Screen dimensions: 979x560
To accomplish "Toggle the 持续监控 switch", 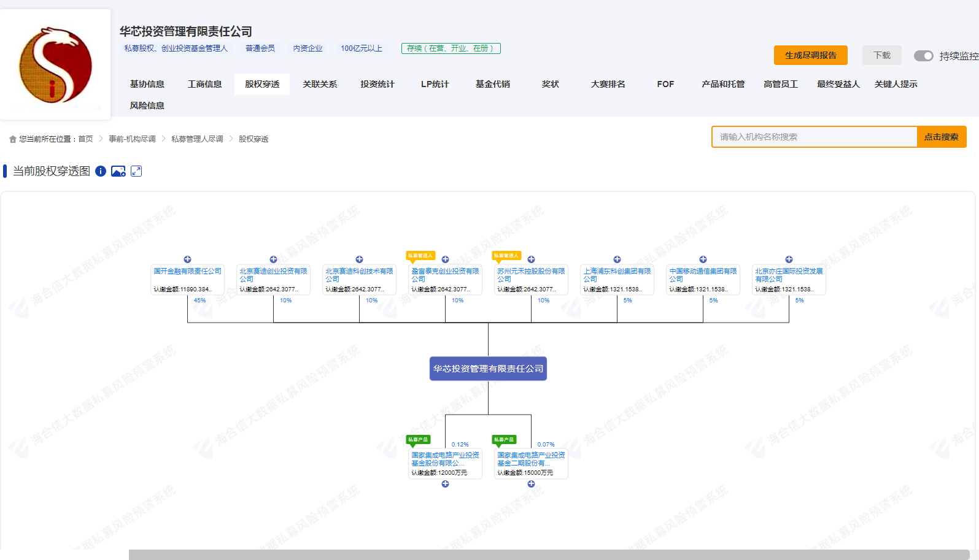I will 923,56.
